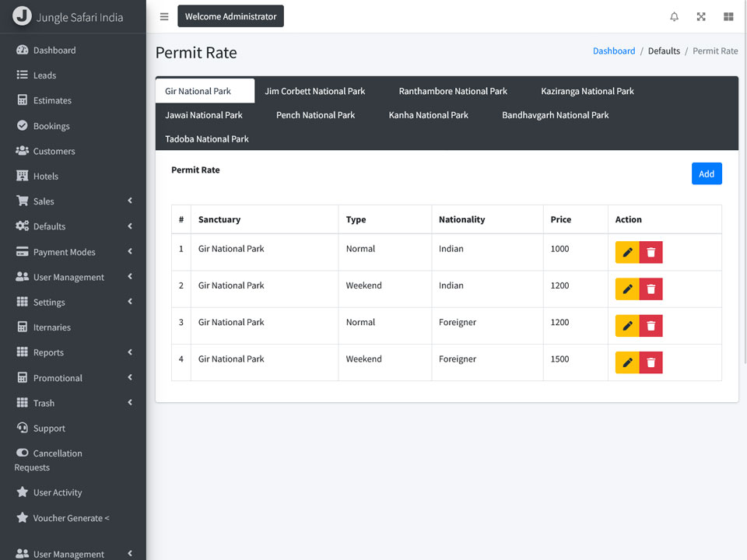This screenshot has height=560, width=747.
Task: Edit row 2 Weekend Indian permit rate
Action: 627,289
